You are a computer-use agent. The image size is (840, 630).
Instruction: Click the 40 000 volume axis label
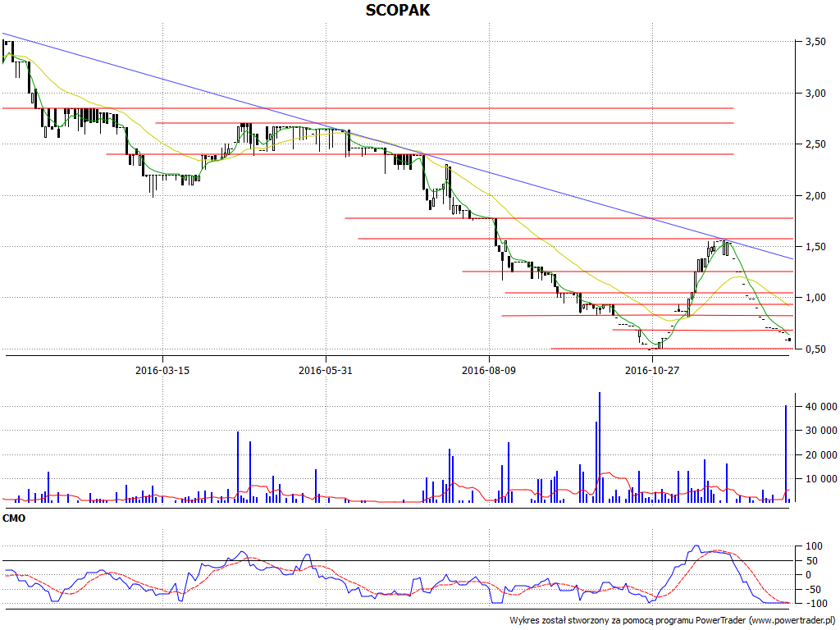(x=820, y=407)
